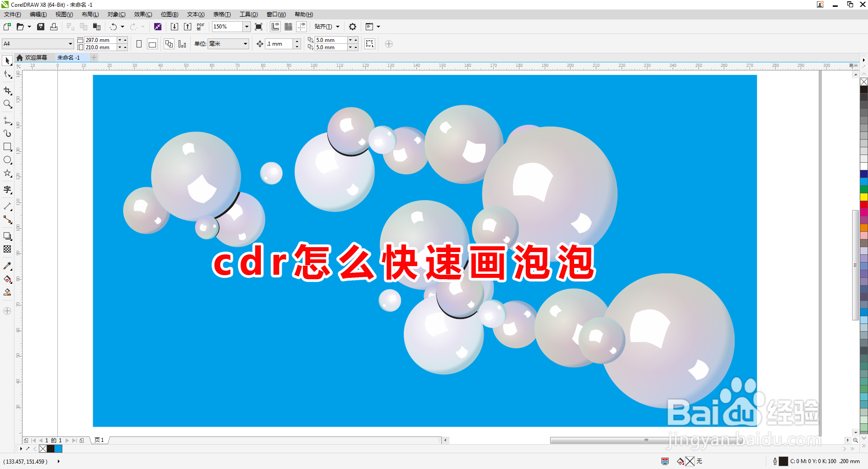Select the Zoom tool in the toolbox

click(x=7, y=104)
